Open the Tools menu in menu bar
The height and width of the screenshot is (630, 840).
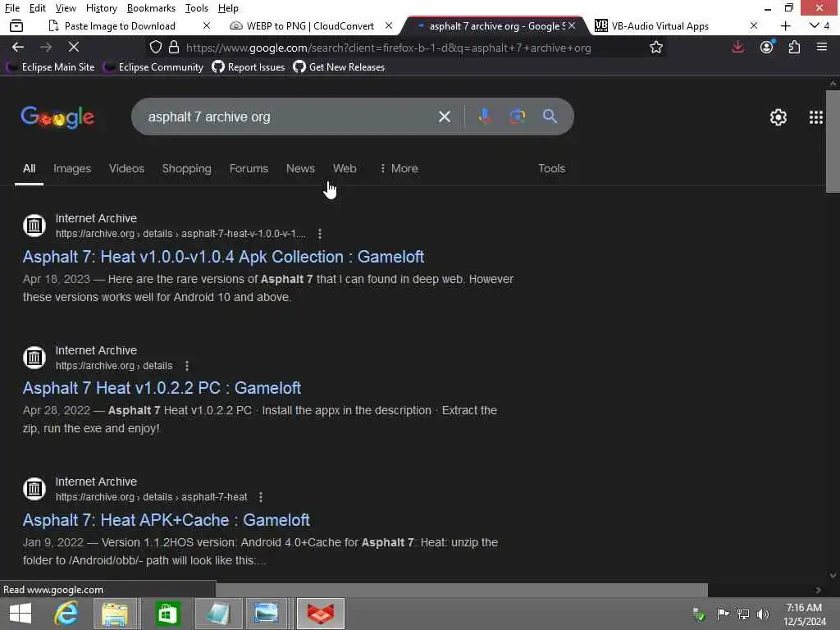(197, 8)
